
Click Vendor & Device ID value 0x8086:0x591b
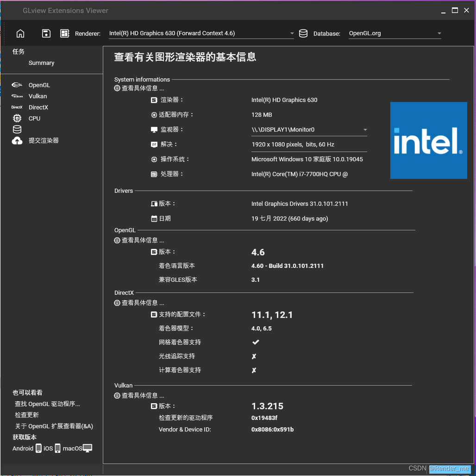(272, 430)
